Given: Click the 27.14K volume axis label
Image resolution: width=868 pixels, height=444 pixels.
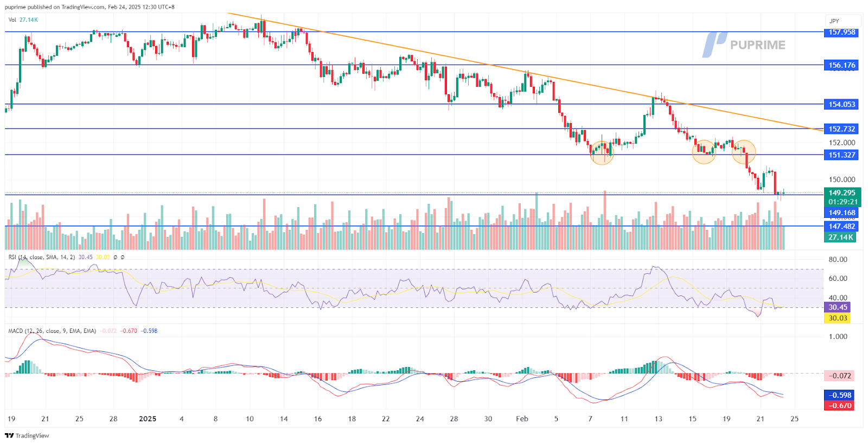Looking at the screenshot, I should pyautogui.click(x=840, y=237).
